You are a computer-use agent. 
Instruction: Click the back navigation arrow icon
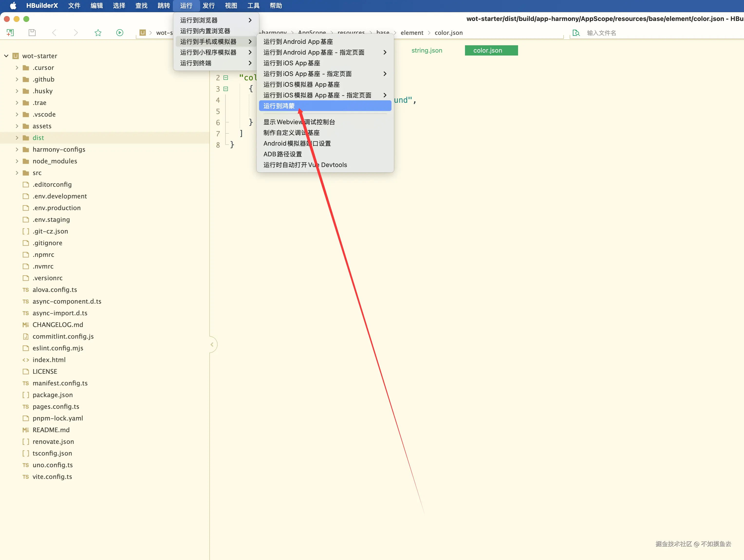click(x=55, y=33)
